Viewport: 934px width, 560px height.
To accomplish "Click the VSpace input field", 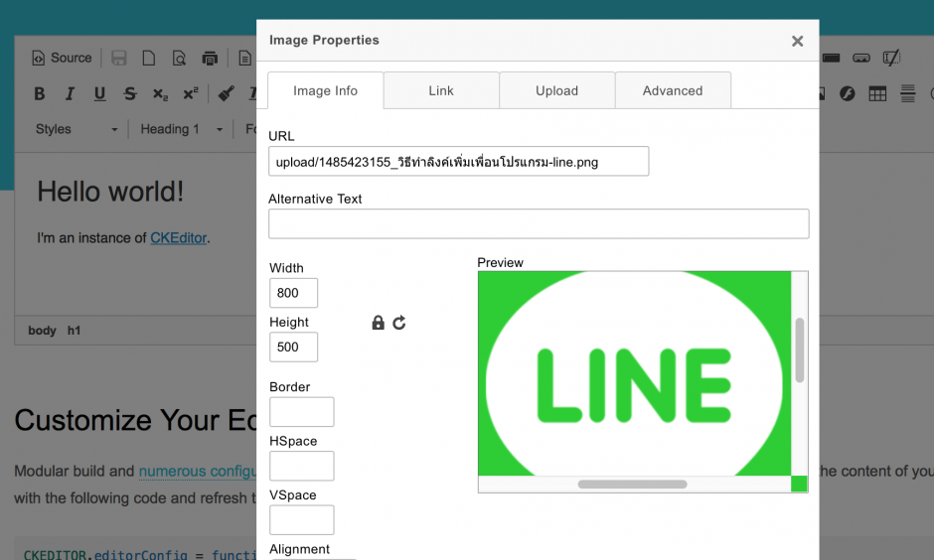I will click(x=301, y=520).
